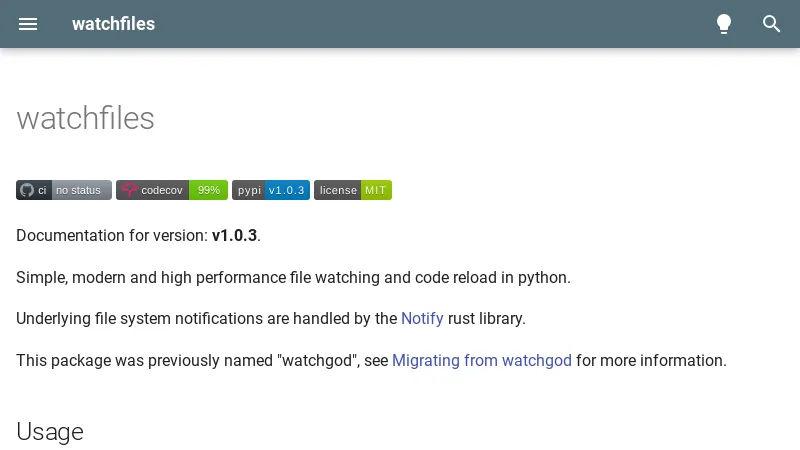800x450 pixels.
Task: Follow the Notify rust library link
Action: [422, 319]
